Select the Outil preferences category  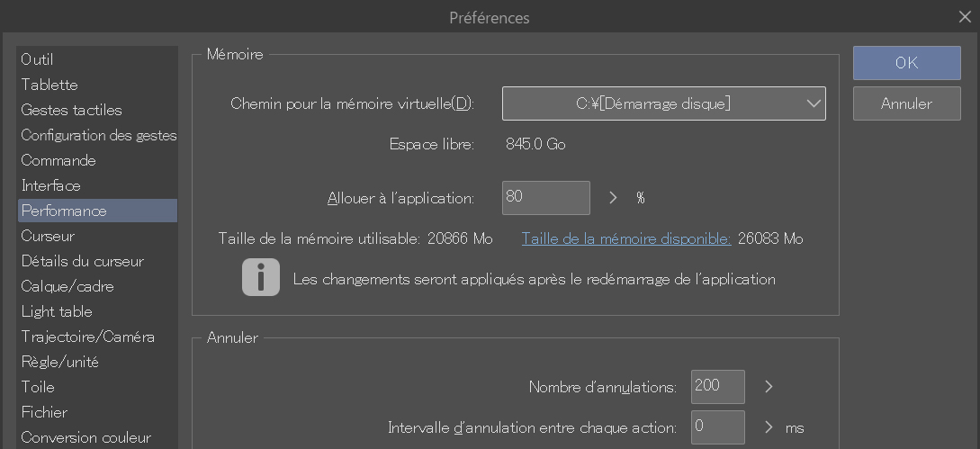coord(38,59)
